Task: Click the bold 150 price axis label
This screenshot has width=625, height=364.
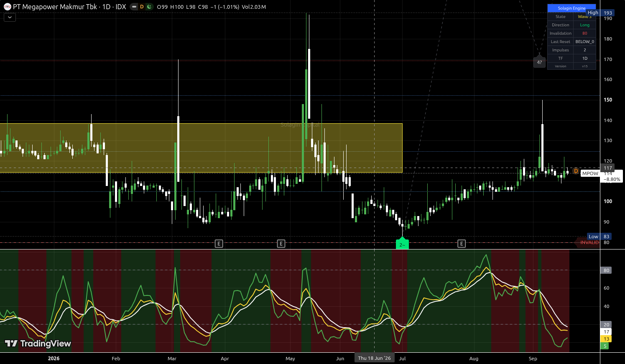Action: point(607,100)
